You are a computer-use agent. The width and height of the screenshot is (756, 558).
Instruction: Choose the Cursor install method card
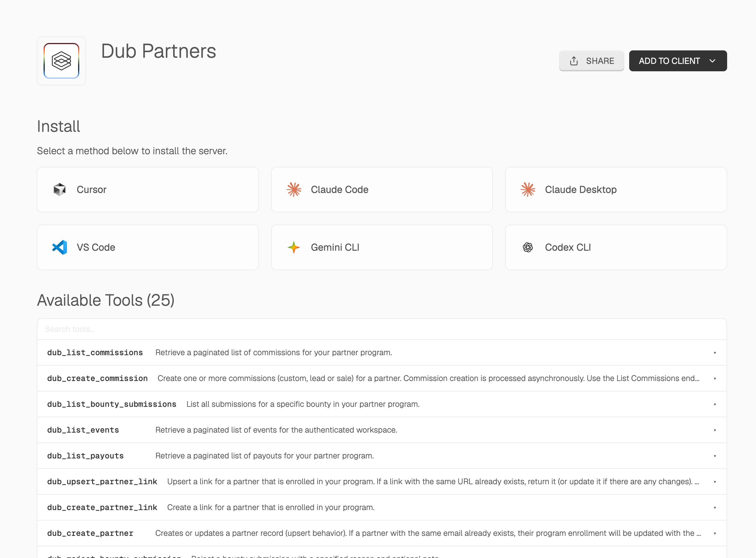tap(148, 190)
